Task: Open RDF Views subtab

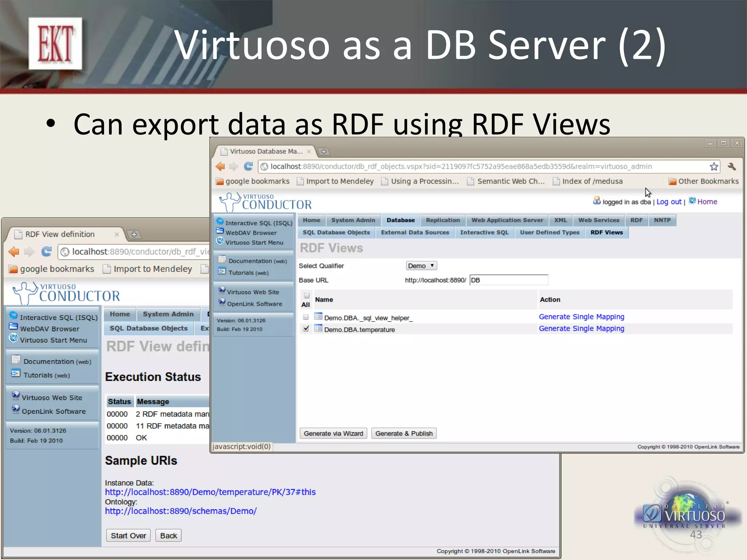Action: click(x=607, y=233)
